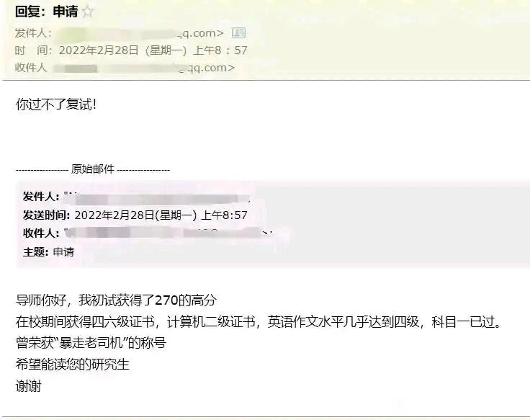This screenshot has width=530, height=420.
Task: Click the gray quoted header block background
Action: coord(389,225)
